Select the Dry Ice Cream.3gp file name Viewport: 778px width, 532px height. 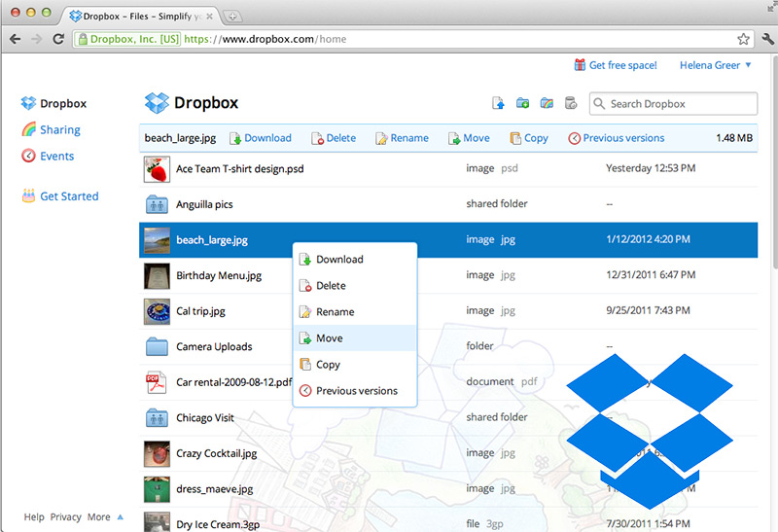[x=218, y=524]
